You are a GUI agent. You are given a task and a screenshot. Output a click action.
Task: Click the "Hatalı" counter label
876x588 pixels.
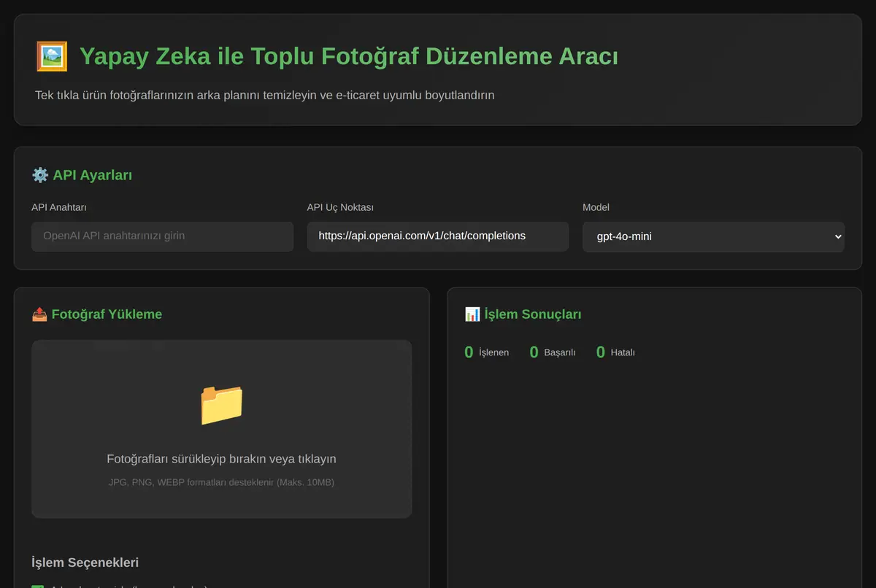coord(623,352)
